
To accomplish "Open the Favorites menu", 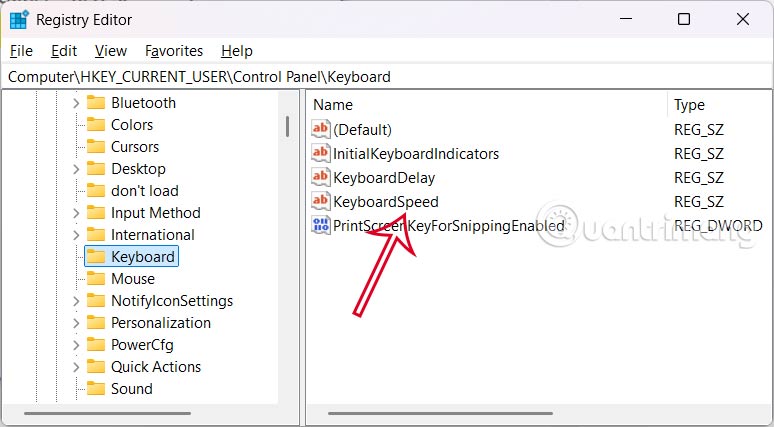I will click(174, 50).
